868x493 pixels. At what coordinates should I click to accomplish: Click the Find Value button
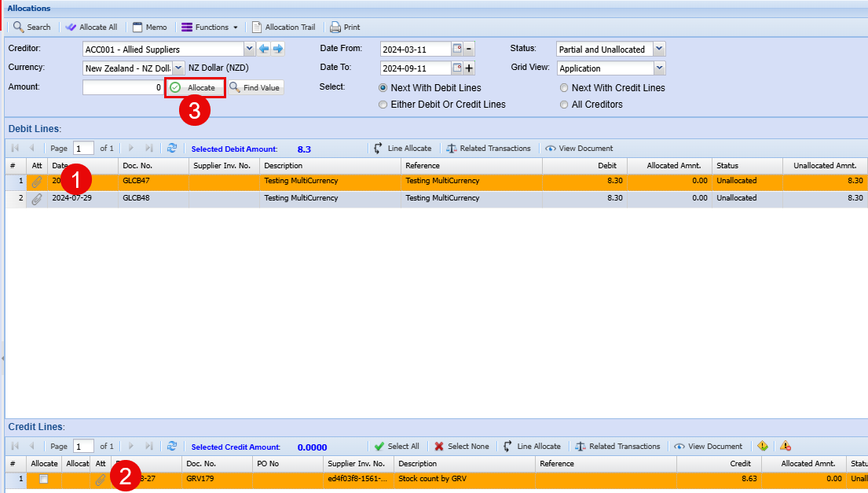(255, 87)
